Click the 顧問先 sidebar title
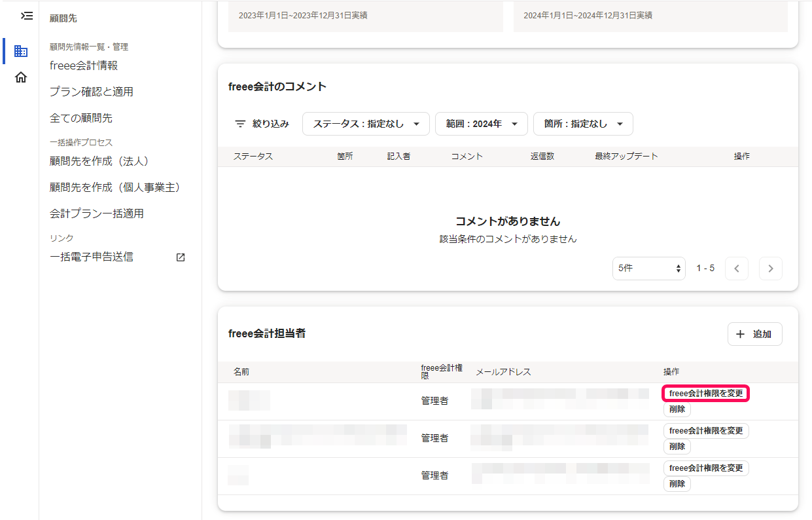The width and height of the screenshot is (812, 520). point(63,18)
